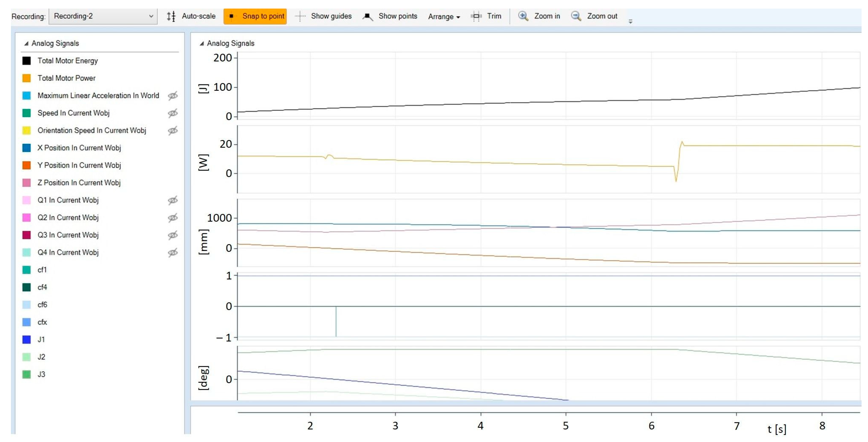This screenshot has height=442, width=868.
Task: Click the Trim tool icon
Action: pos(476,16)
